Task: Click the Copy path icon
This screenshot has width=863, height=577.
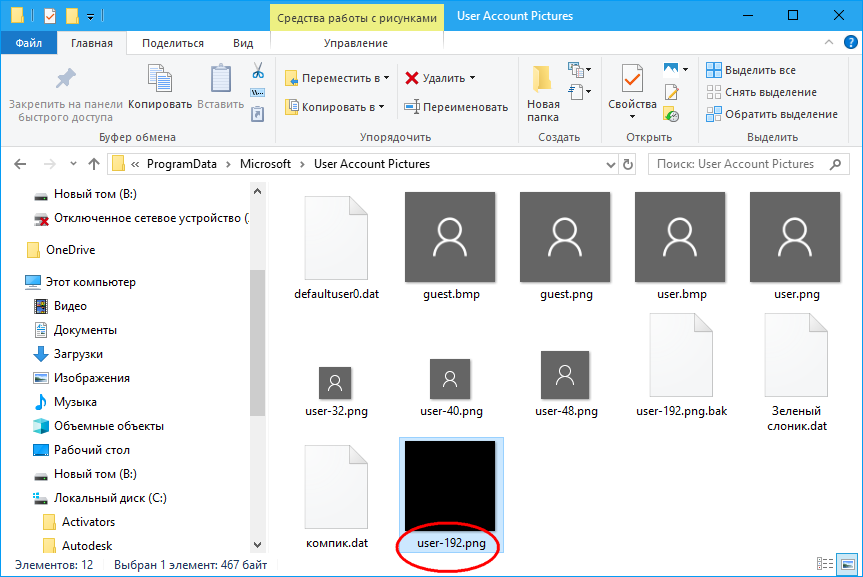Action: tap(258, 92)
